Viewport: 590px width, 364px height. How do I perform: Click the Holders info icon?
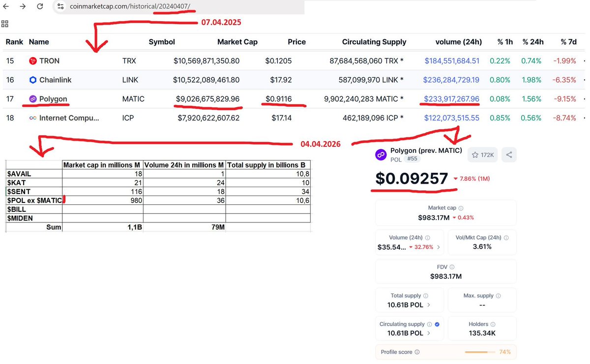point(493,324)
